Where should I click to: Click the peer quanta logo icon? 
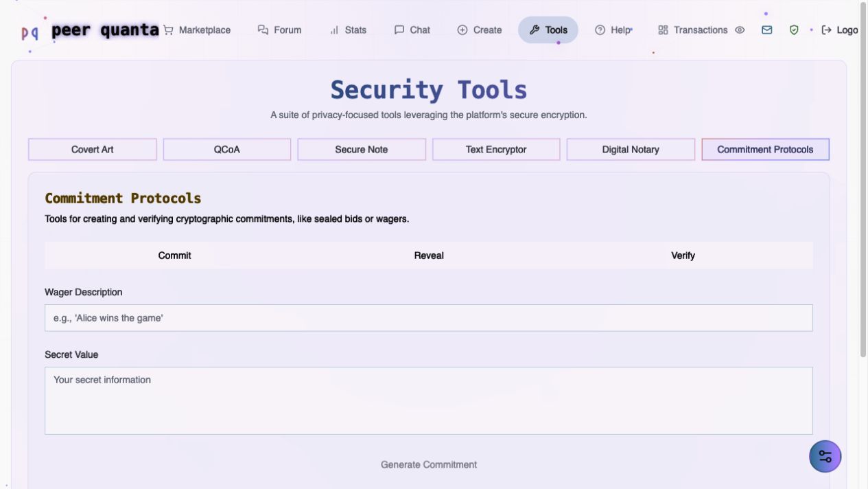[x=30, y=32]
